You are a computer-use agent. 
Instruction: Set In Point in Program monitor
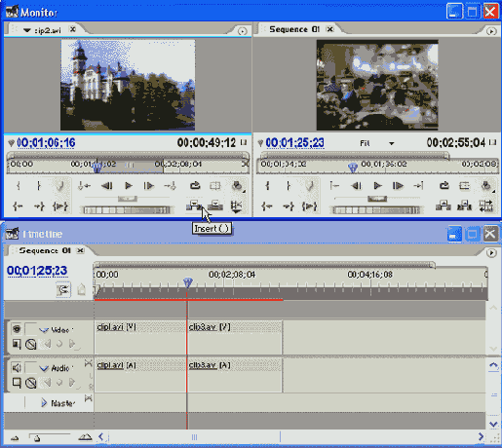pos(267,186)
